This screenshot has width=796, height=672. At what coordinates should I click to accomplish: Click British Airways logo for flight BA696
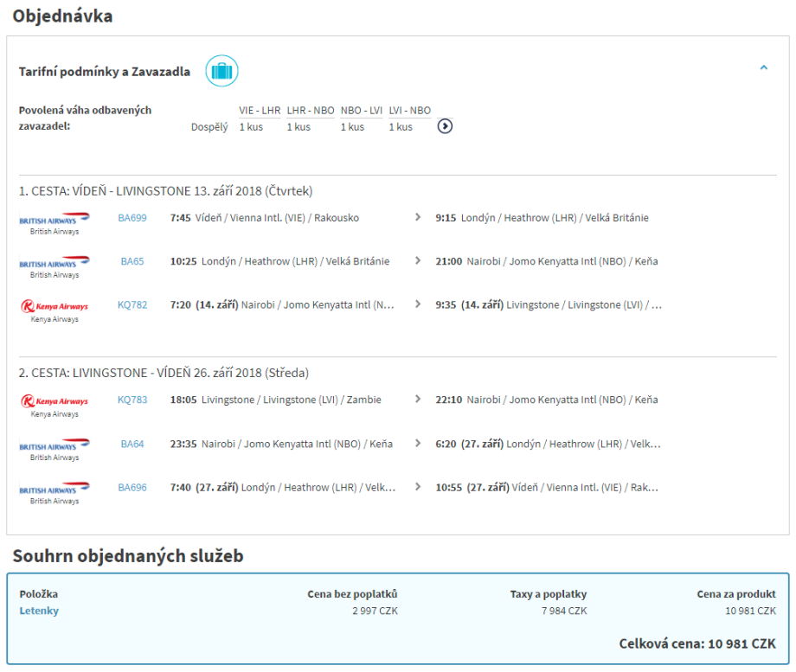pyautogui.click(x=55, y=490)
